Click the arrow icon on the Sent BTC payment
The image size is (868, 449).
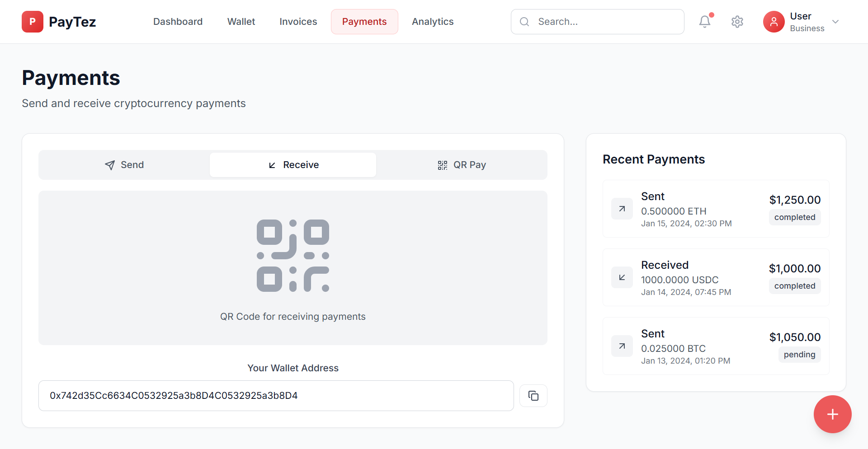(x=622, y=346)
